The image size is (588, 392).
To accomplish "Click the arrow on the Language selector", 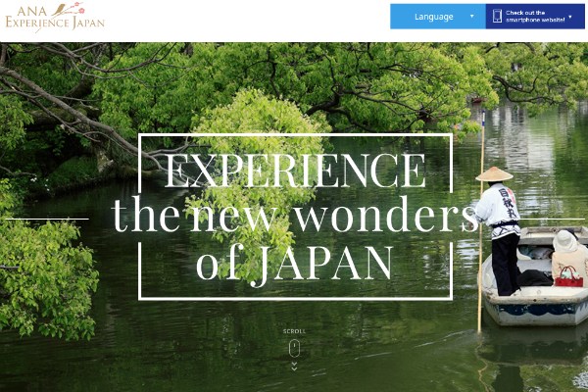I will pos(472,17).
